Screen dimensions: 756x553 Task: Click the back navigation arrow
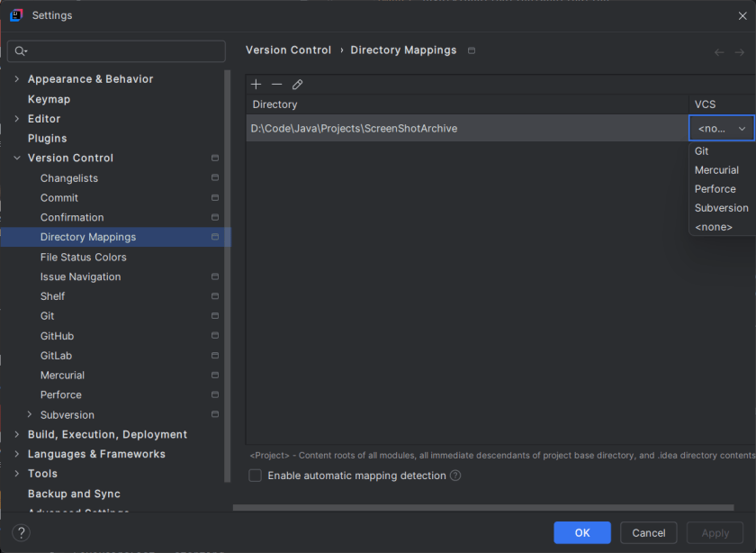coord(719,52)
